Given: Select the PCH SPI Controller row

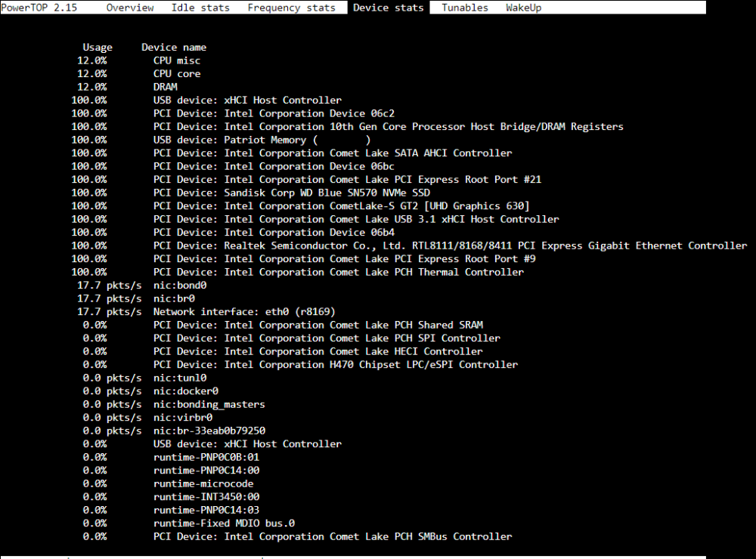Looking at the screenshot, I should pyautogui.click(x=292, y=338).
